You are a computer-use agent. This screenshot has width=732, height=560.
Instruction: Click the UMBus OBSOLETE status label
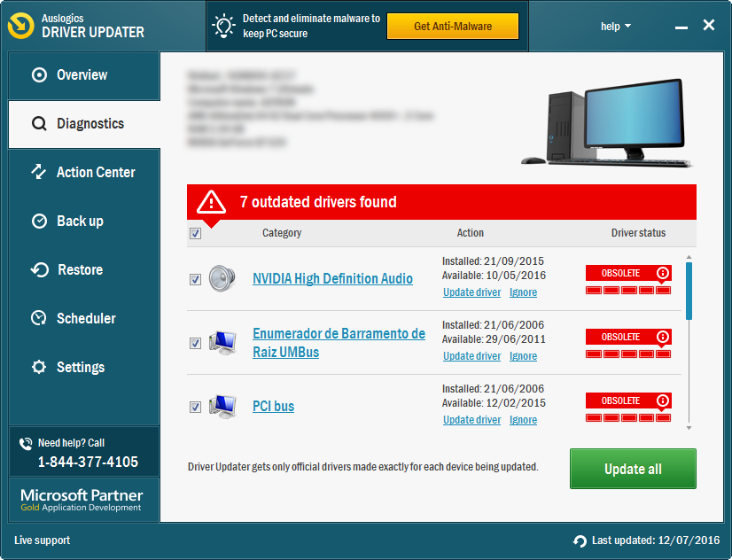click(620, 337)
